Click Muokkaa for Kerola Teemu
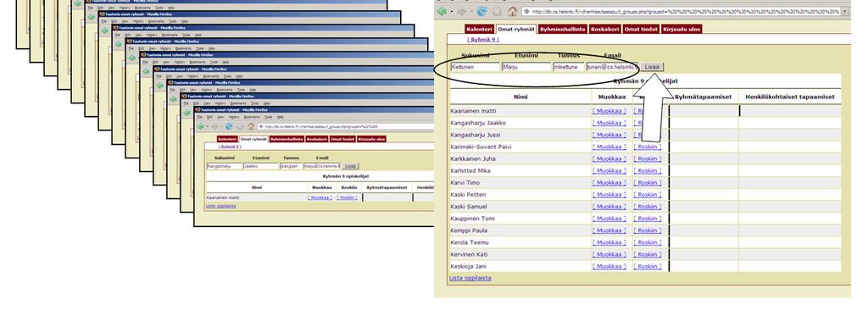This screenshot has width=868, height=316. (609, 242)
